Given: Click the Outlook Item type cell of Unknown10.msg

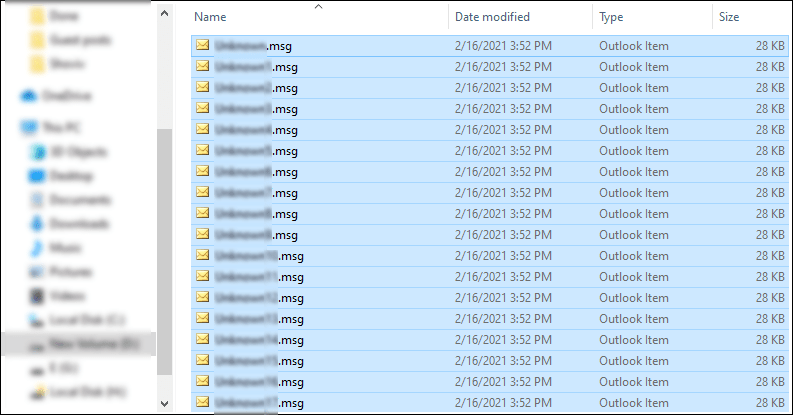Looking at the screenshot, I should coord(634,256).
